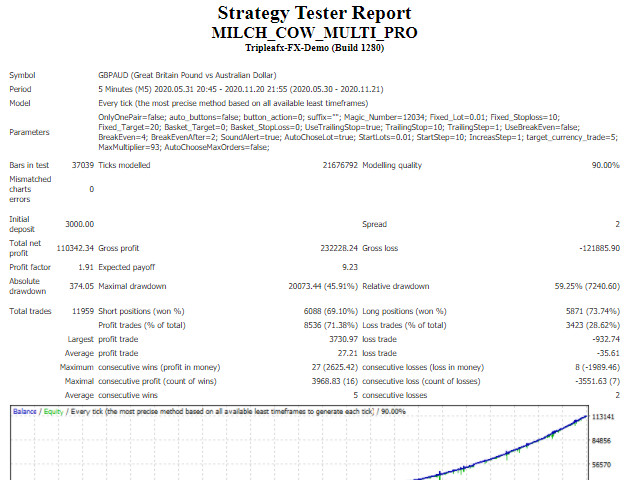Click the Largest profit trade value 3730.97
The image size is (640, 480).
coord(344,339)
